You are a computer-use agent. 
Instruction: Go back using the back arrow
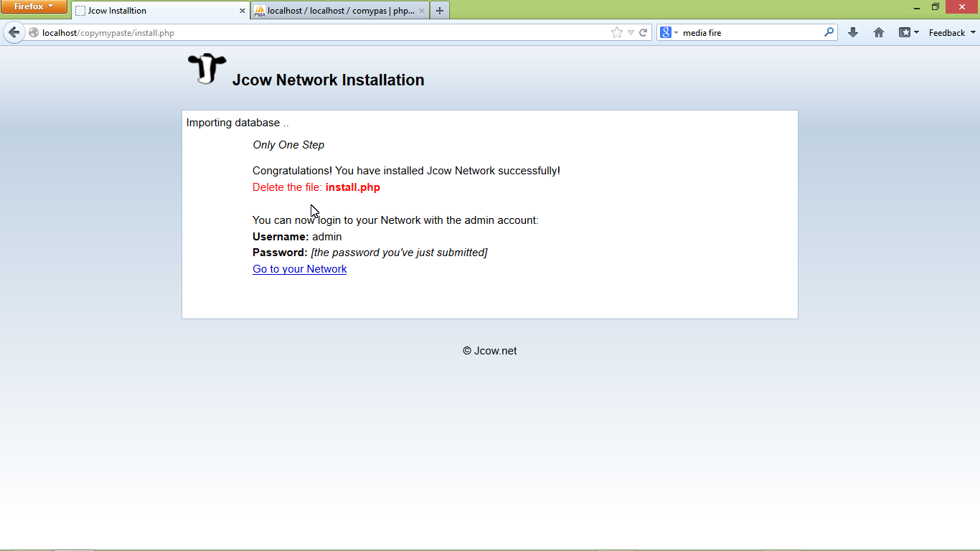pos(14,32)
